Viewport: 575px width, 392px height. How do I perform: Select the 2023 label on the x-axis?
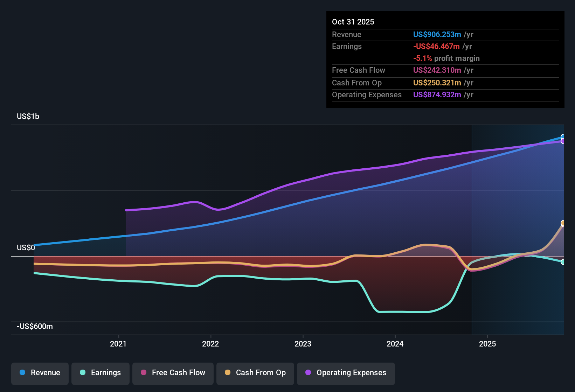click(x=303, y=344)
